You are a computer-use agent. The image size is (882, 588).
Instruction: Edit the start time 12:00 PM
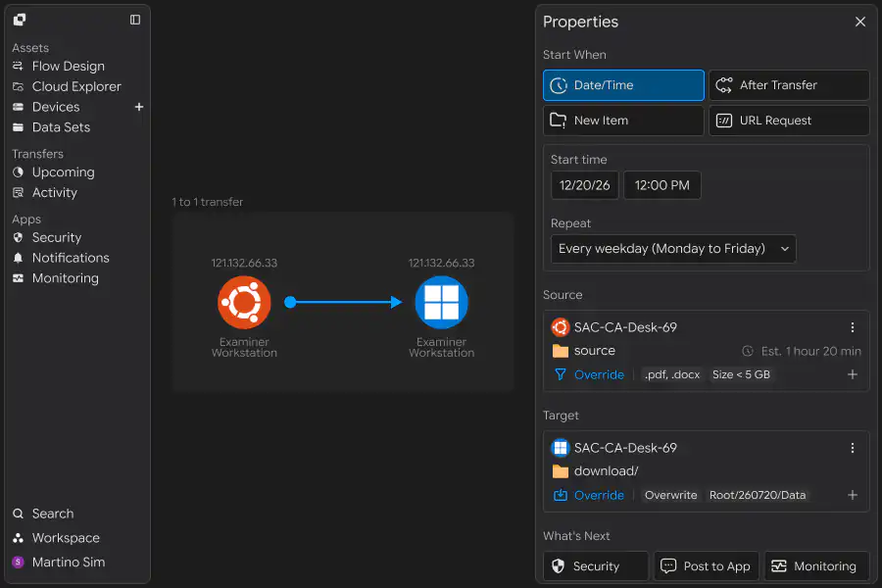(x=662, y=185)
